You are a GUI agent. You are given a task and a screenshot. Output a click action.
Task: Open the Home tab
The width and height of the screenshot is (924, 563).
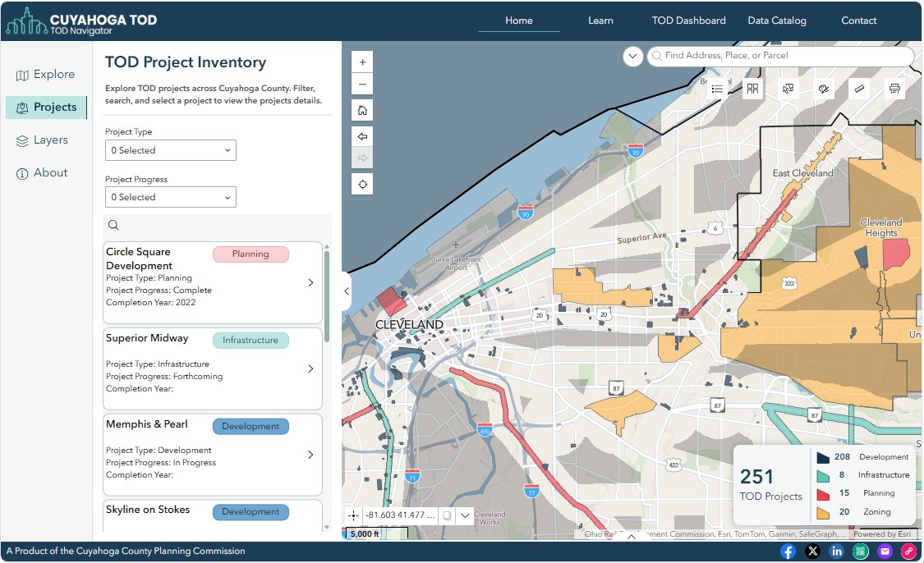click(x=518, y=21)
